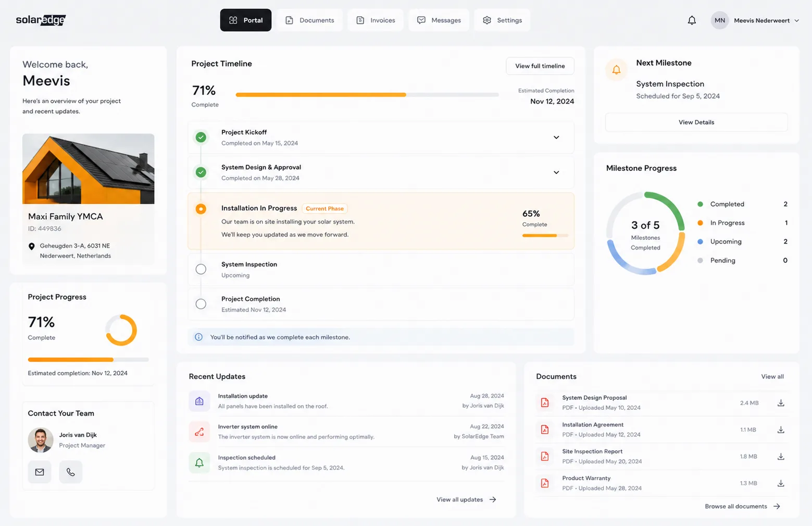Click the View full timeline button
The height and width of the screenshot is (526, 812).
tap(540, 66)
